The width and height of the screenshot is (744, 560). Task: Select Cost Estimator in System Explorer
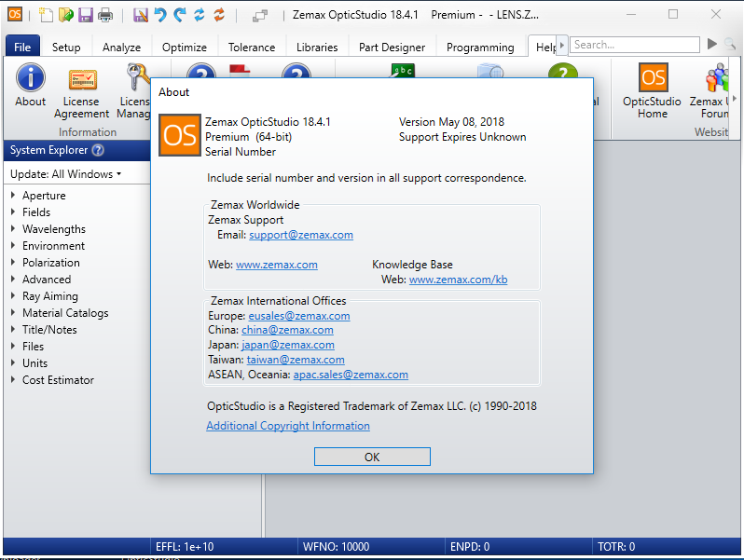click(x=58, y=380)
